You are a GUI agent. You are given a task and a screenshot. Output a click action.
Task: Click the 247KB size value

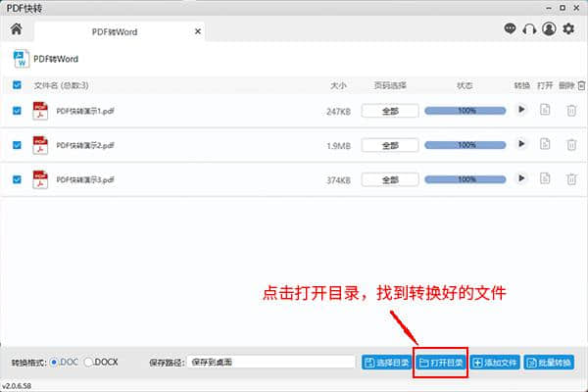(338, 112)
